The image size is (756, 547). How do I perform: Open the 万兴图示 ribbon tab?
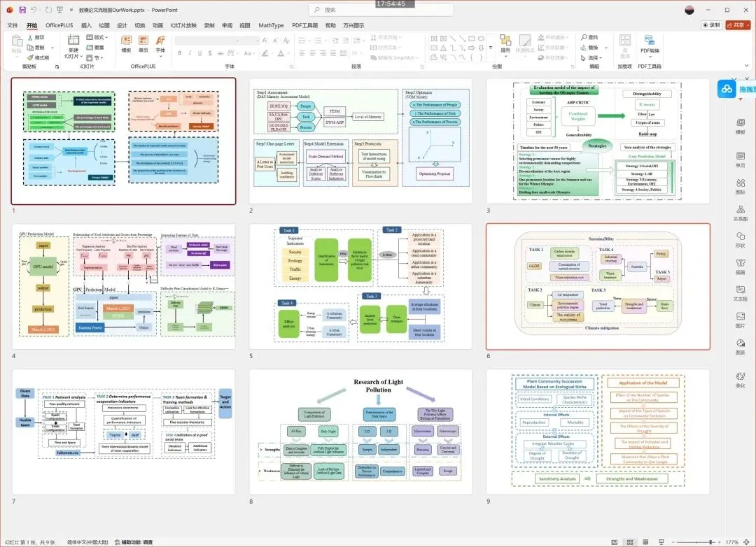(x=353, y=25)
